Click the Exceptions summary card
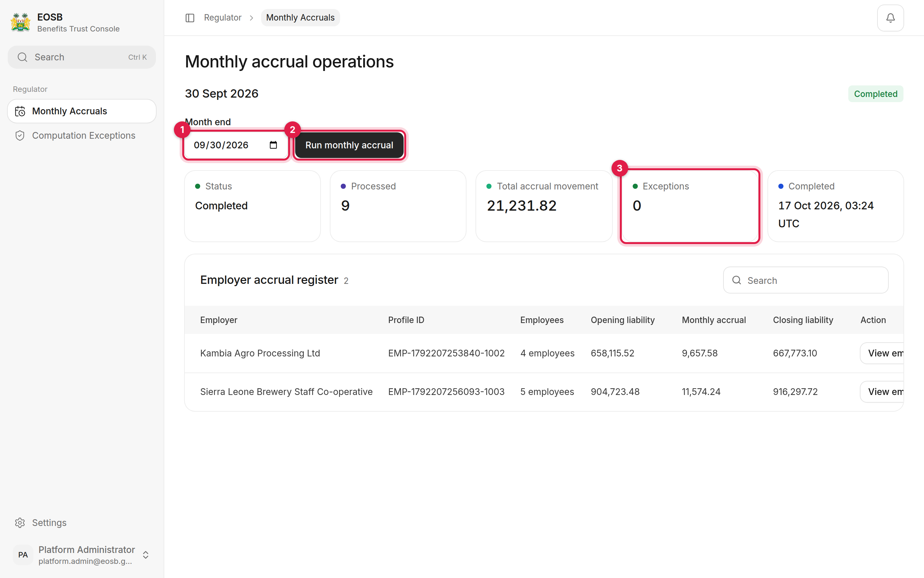This screenshot has height=578, width=924. [689, 206]
